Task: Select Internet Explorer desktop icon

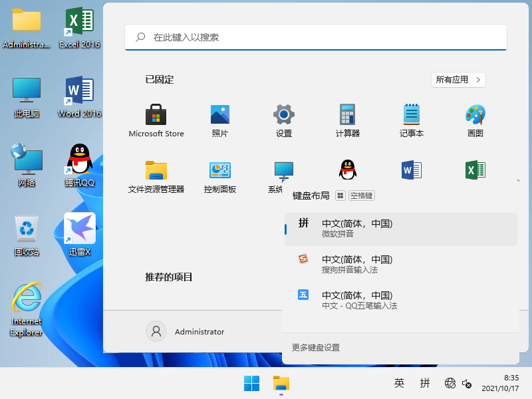Action: click(27, 309)
